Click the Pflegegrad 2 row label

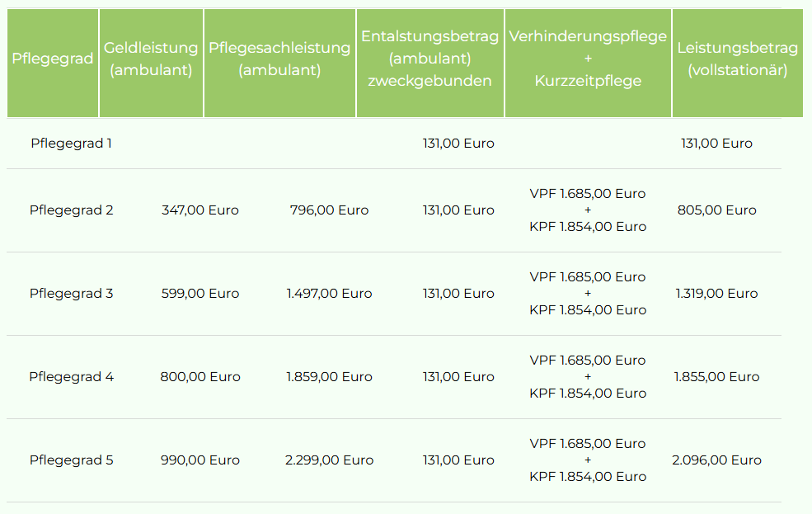tap(72, 210)
